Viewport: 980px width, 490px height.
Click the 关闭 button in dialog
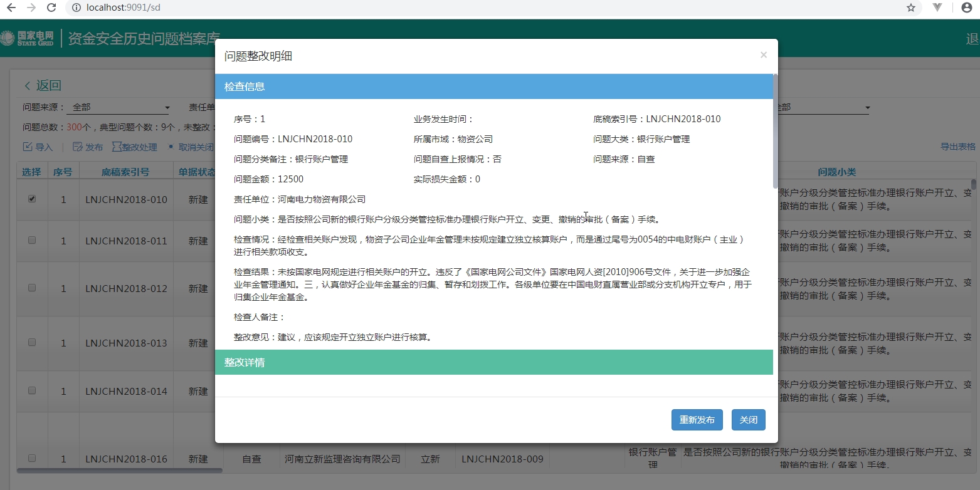tap(749, 420)
